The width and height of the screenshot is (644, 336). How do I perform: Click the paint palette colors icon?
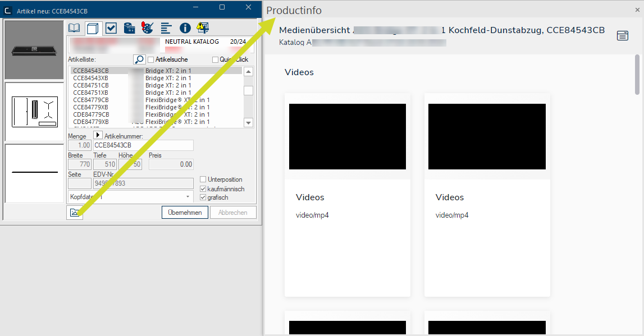[x=147, y=28]
